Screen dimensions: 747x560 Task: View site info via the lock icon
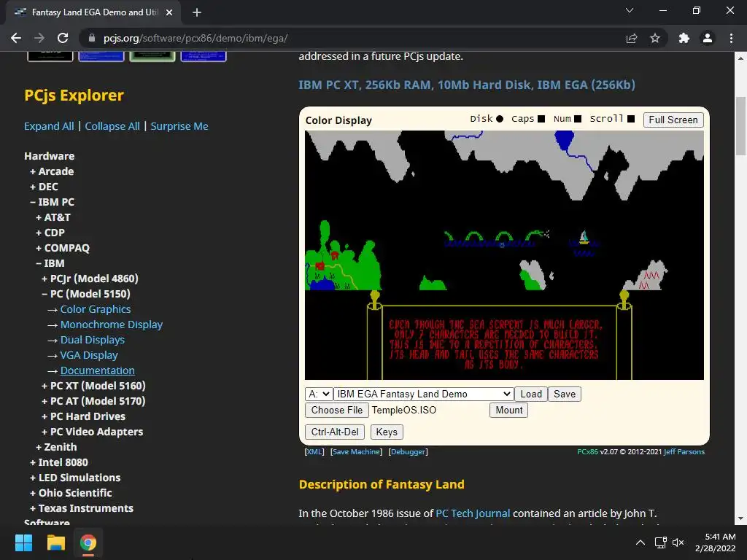pyautogui.click(x=92, y=38)
